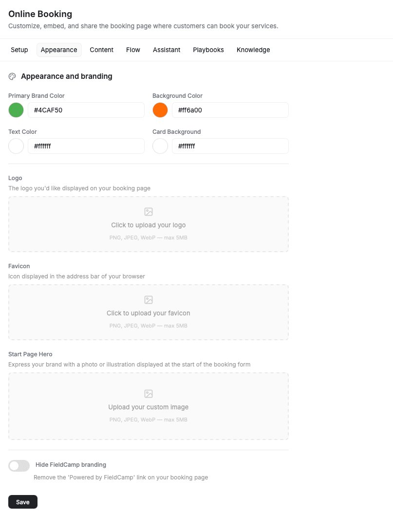
Task: Click the #ff6a00 Background Color field
Action: tap(230, 110)
